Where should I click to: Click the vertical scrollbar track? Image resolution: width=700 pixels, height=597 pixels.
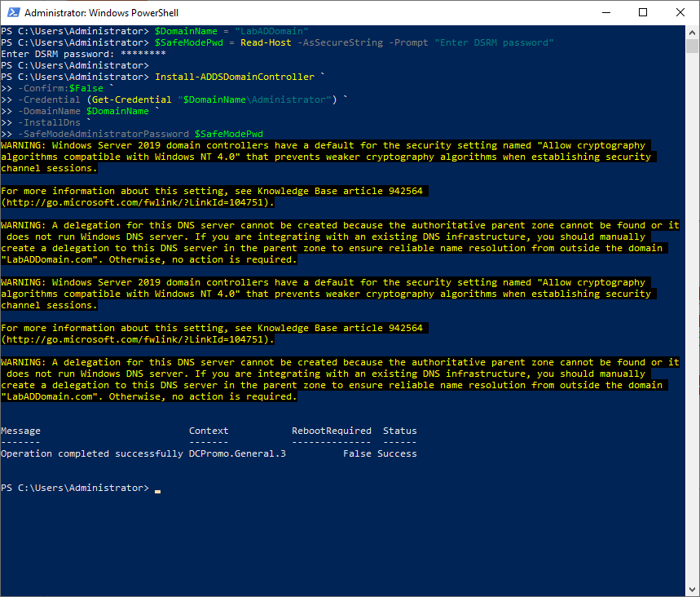[692, 326]
